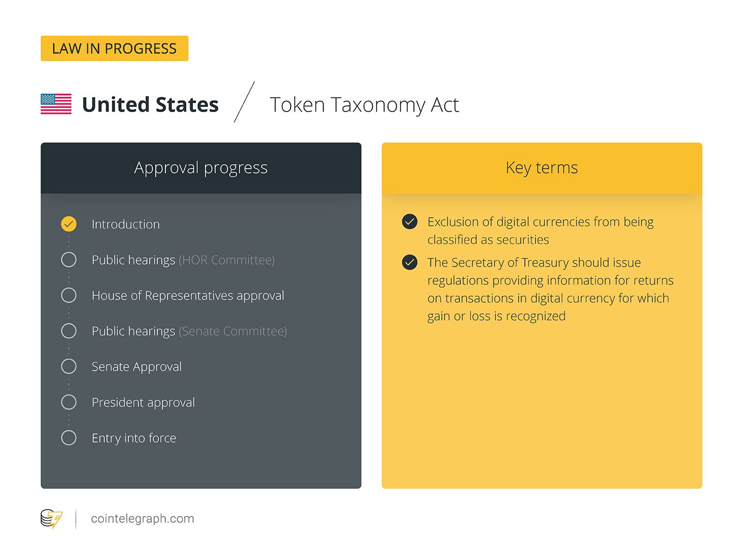The image size is (738, 560).
Task: Click the Introduction step label
Action: [x=126, y=224]
